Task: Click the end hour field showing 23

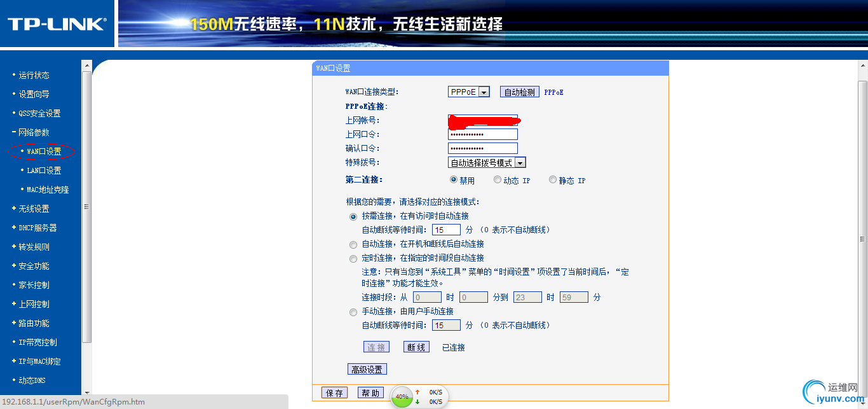Action: [527, 297]
